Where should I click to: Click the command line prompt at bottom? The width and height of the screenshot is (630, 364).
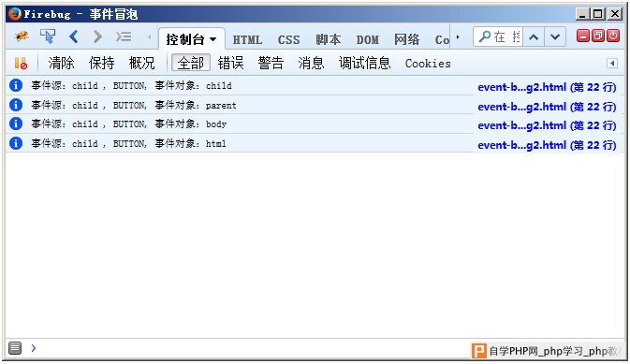click(34, 348)
